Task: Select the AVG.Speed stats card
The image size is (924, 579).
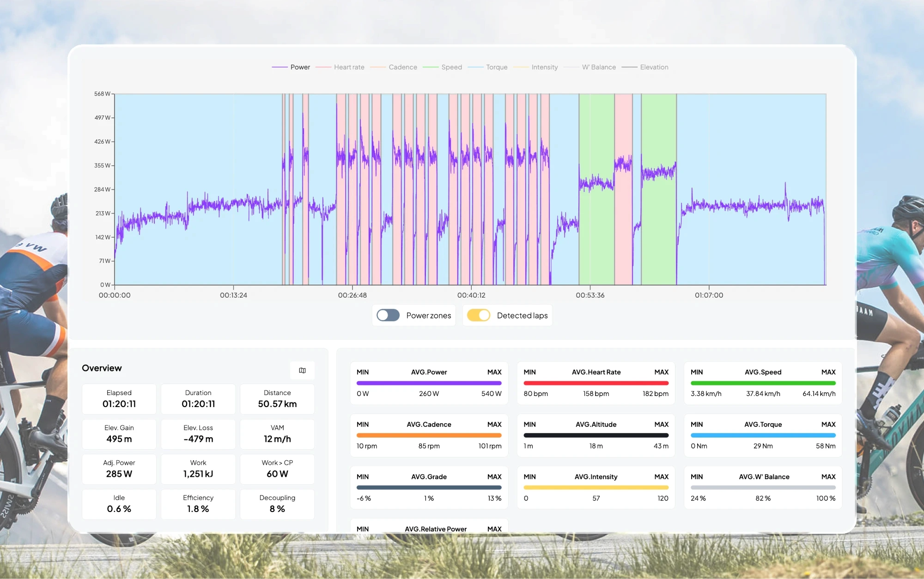Action: [763, 383]
